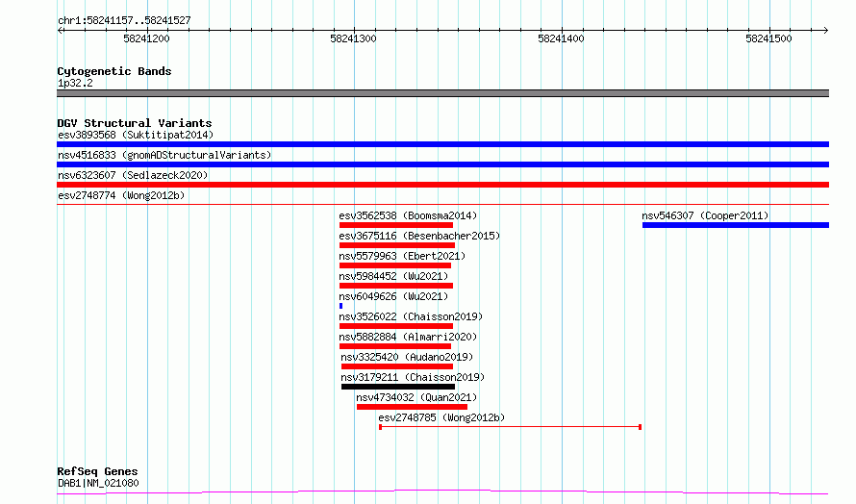Click the chr1:58241157..58241527 region label
The width and height of the screenshot is (856, 504).
(124, 21)
